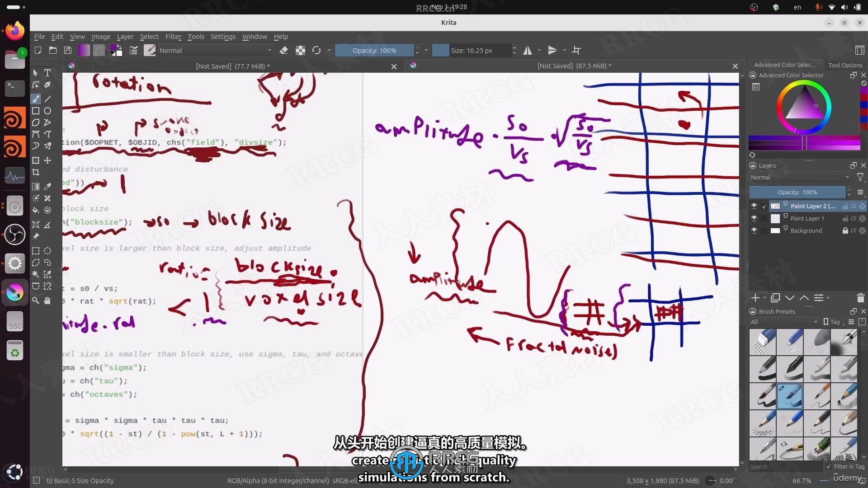The width and height of the screenshot is (868, 488).
Task: Select the Freehand Brush tool
Action: click(36, 99)
